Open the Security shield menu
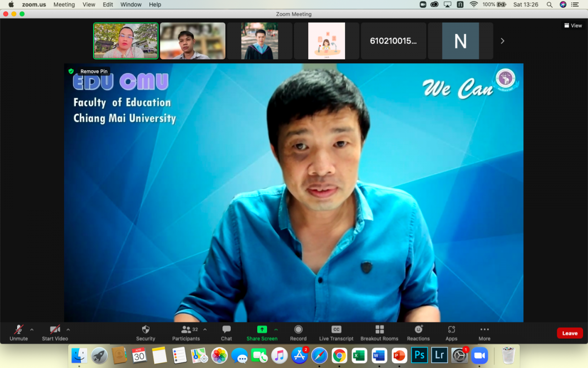Screen dimensions: 588x368 click(146, 333)
